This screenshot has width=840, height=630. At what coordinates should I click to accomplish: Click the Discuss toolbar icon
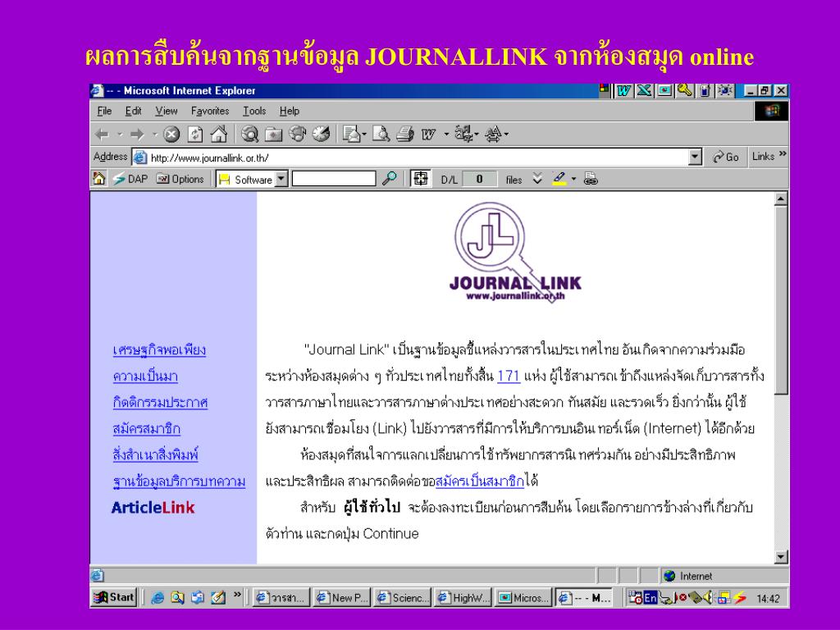(x=463, y=134)
